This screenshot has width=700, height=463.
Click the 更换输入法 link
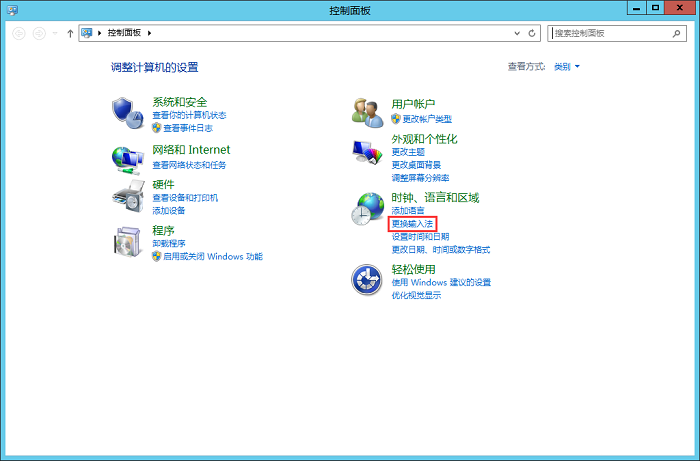pyautogui.click(x=412, y=224)
